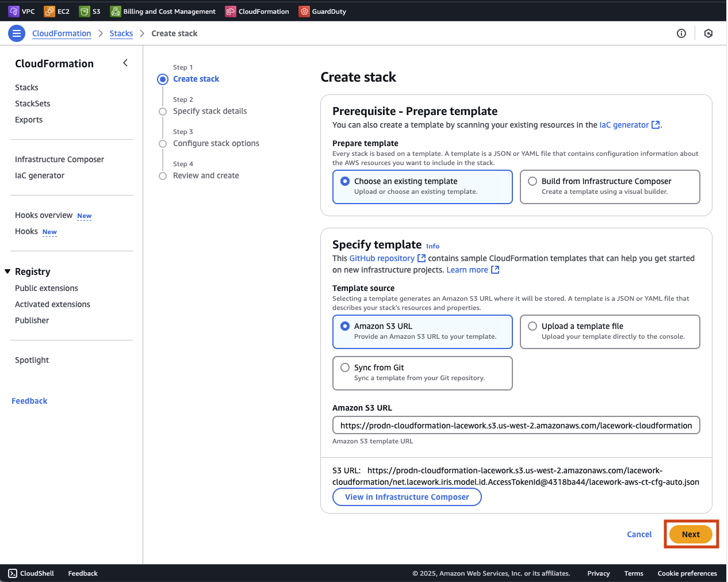Screen dimensions: 728x582
Task: Open Billing and Cost Management shortcut icon
Action: [x=116, y=12]
